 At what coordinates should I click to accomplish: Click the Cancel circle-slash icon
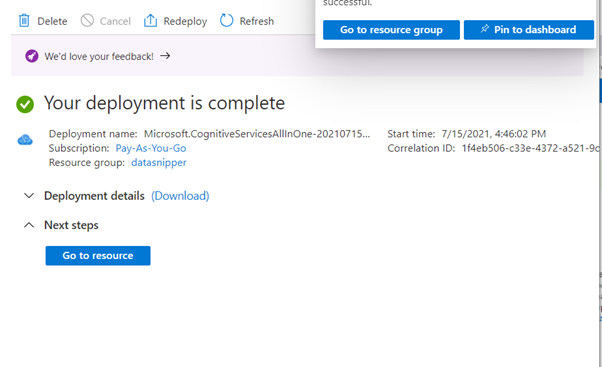pos(87,20)
